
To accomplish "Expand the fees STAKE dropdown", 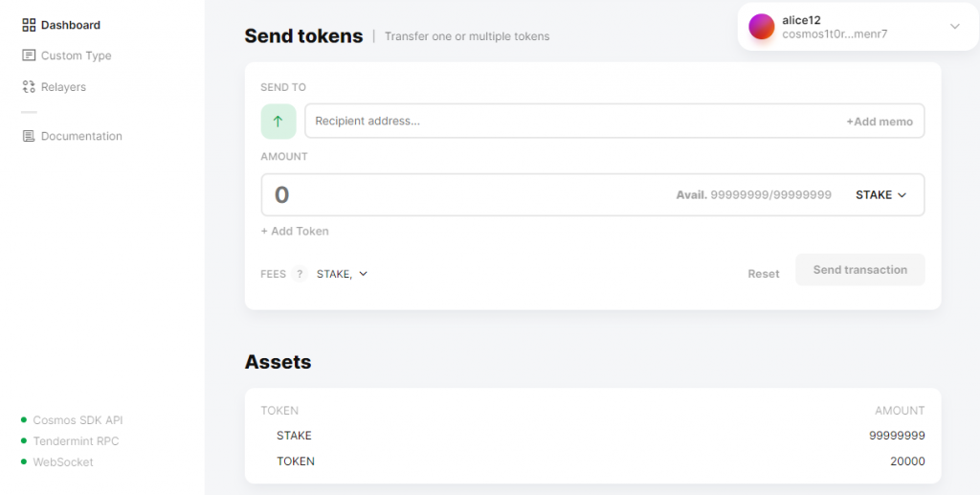I will click(x=342, y=274).
